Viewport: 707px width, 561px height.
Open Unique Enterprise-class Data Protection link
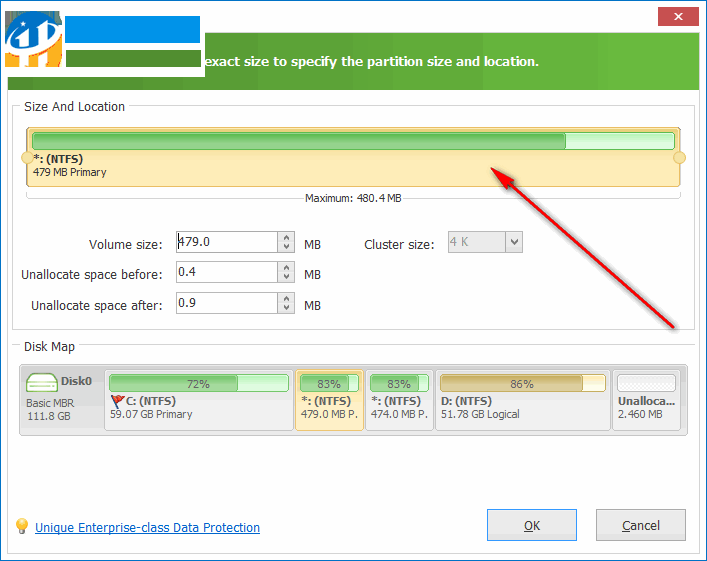[x=147, y=527]
